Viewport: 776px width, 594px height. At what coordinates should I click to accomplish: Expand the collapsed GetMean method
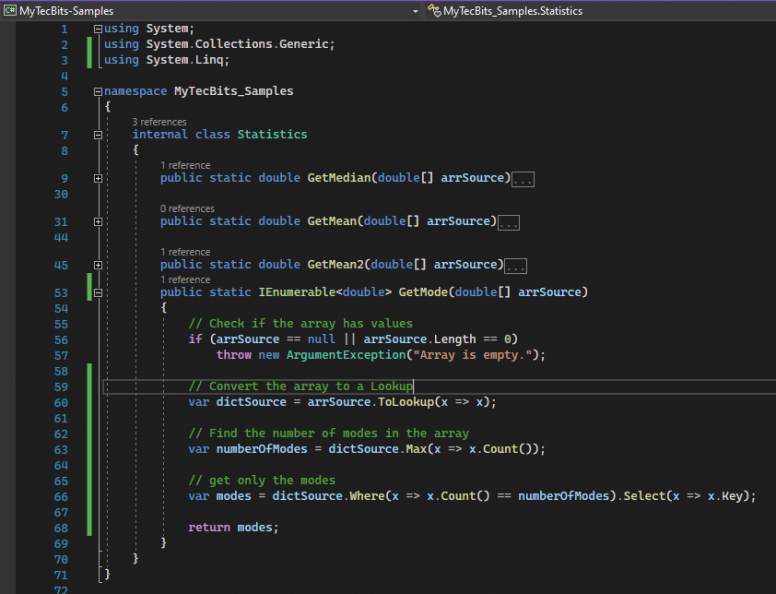click(98, 221)
